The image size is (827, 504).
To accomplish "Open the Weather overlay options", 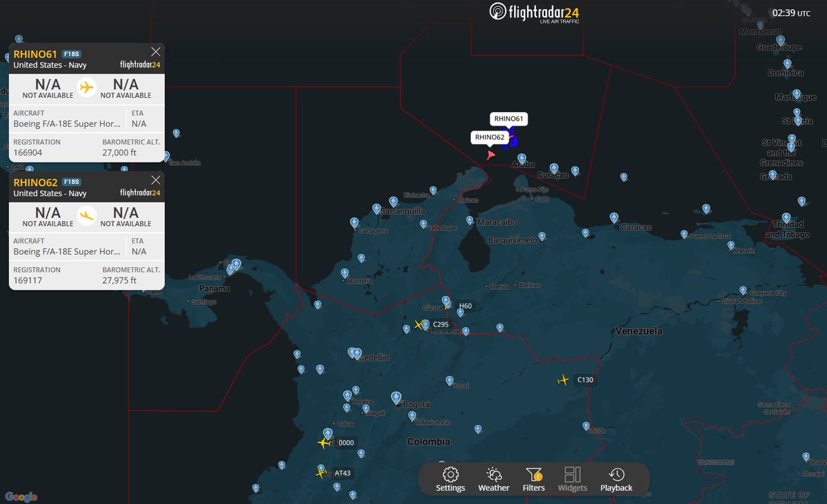I will tap(493, 479).
